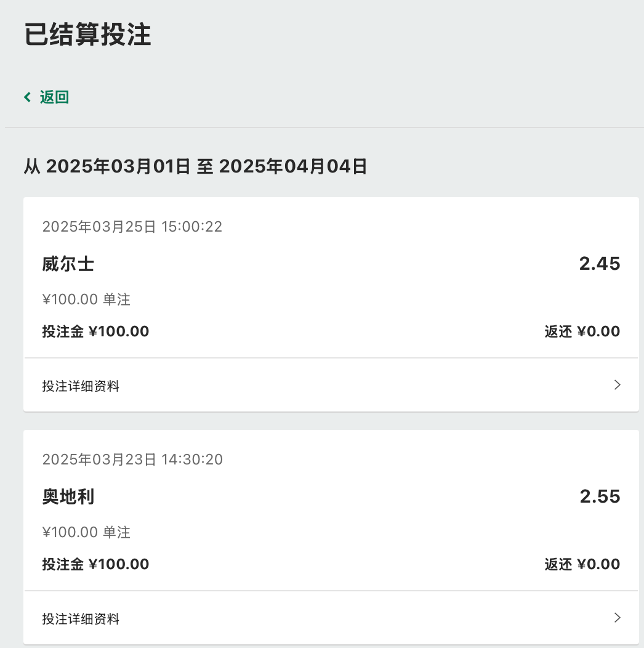
Task: Select the 奥地利 bet name
Action: (68, 496)
